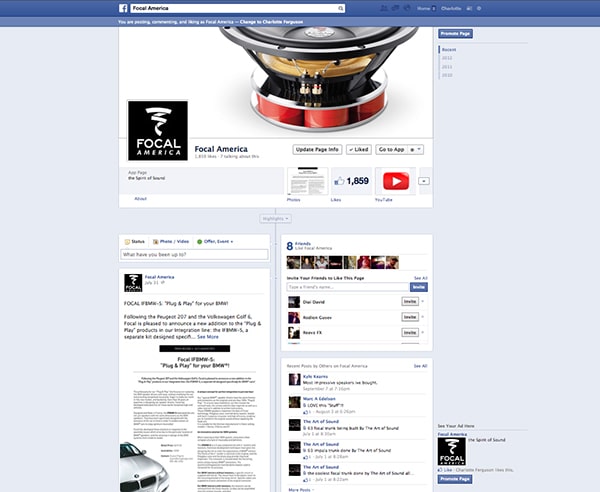Open the messages icon in header
This screenshot has width=600, height=492.
(395, 8)
